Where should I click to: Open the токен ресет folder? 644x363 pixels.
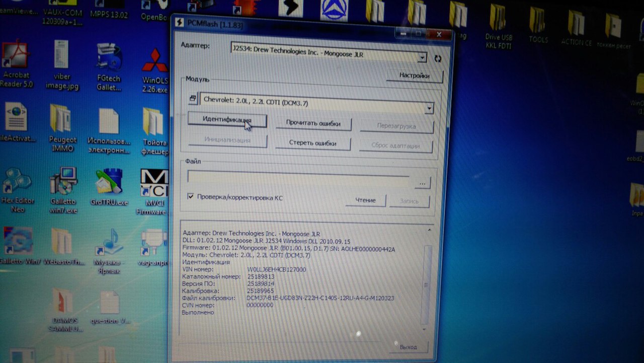(614, 31)
